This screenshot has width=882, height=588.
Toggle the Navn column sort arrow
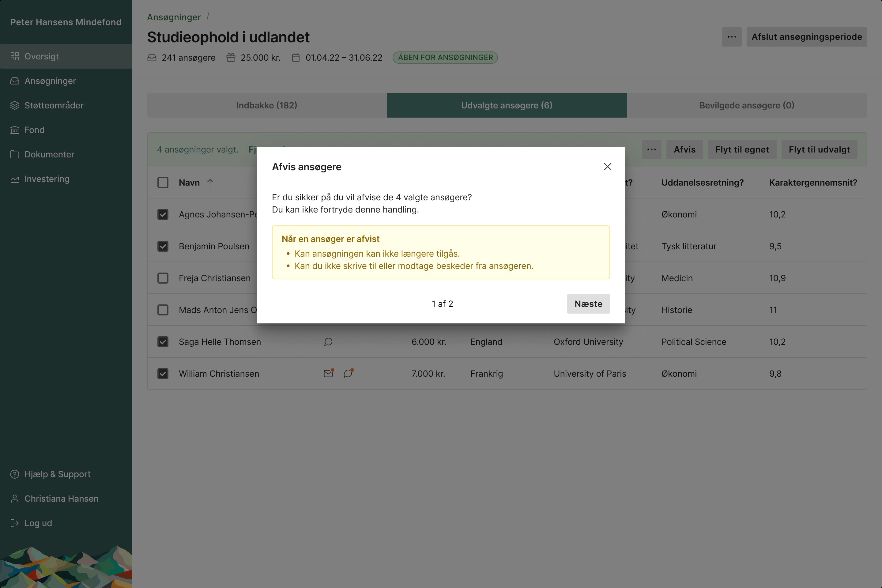click(x=210, y=183)
